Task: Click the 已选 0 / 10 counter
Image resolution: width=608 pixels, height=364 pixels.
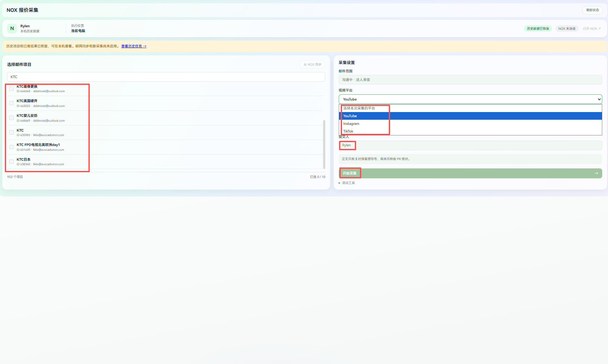Action: click(318, 177)
